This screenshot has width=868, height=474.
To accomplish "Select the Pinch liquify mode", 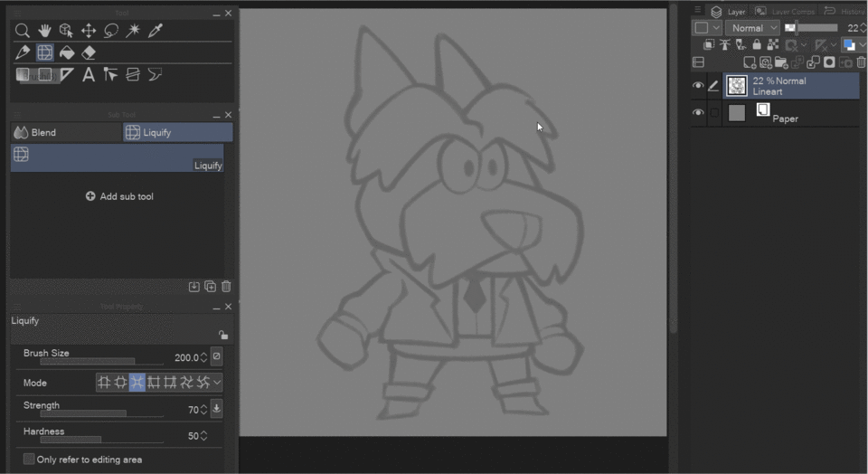I will coord(137,382).
